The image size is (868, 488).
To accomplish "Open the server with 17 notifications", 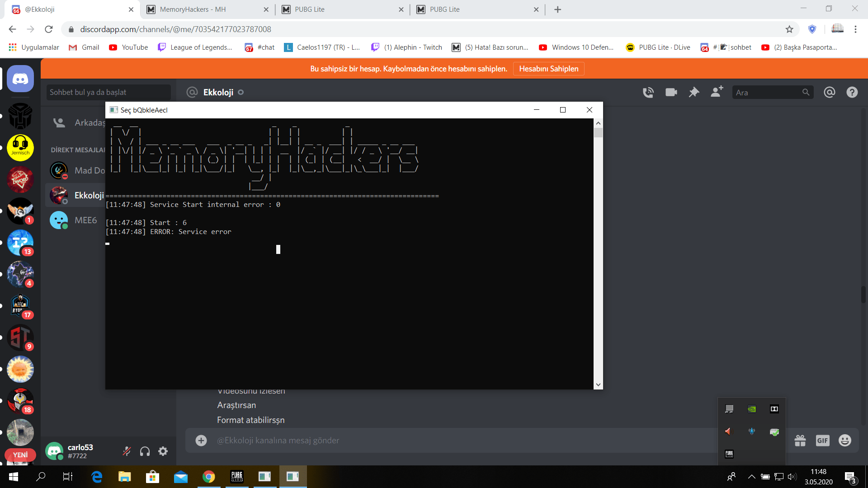I will pyautogui.click(x=20, y=306).
